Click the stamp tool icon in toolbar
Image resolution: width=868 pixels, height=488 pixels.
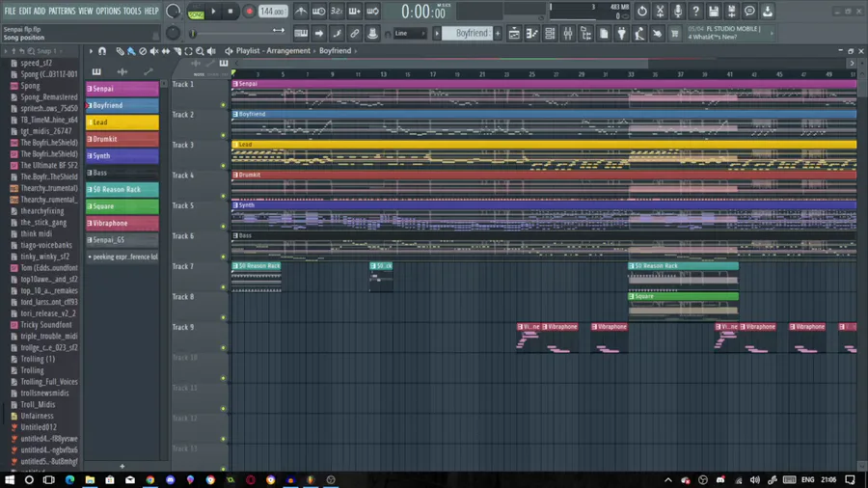[x=372, y=34]
